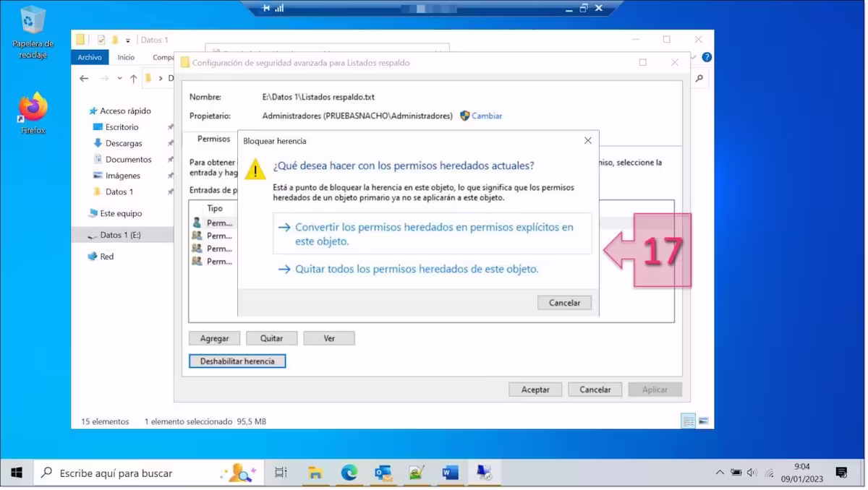Screen dimensions: 868x490
Task: Open Task View on taskbar
Action: click(x=281, y=473)
